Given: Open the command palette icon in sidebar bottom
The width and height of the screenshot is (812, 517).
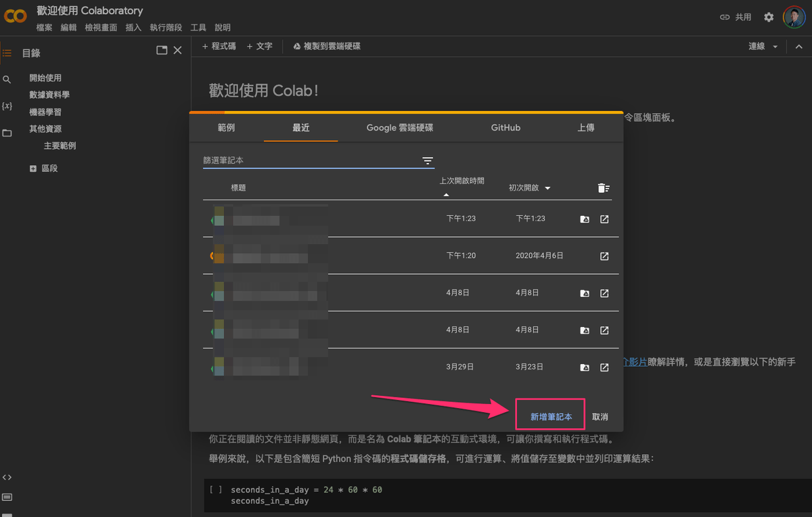Looking at the screenshot, I should (x=7, y=497).
